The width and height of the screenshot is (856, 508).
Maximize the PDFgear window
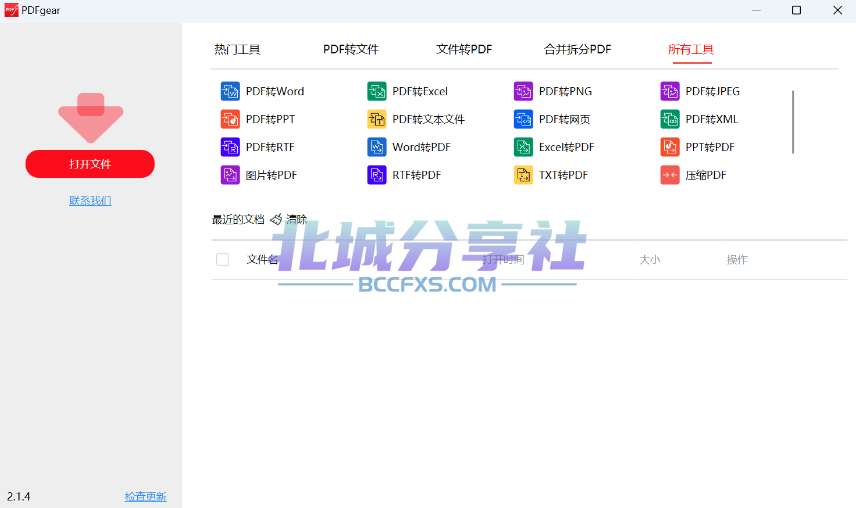[x=796, y=10]
